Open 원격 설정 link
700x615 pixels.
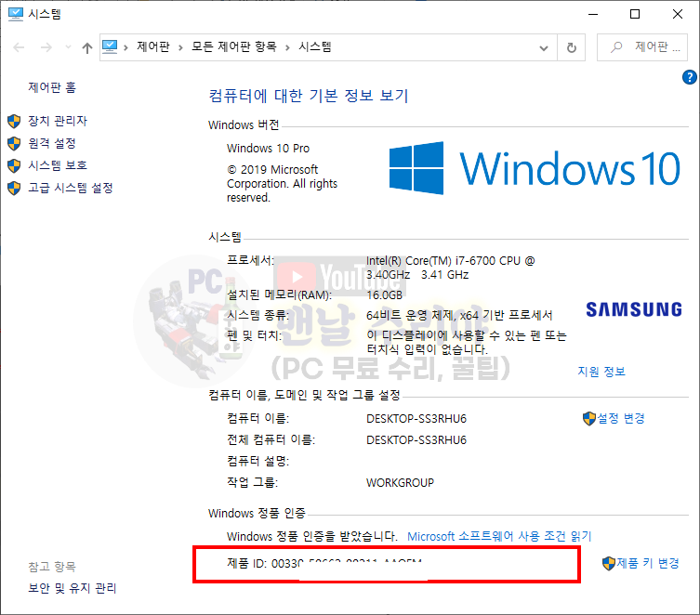(x=52, y=143)
